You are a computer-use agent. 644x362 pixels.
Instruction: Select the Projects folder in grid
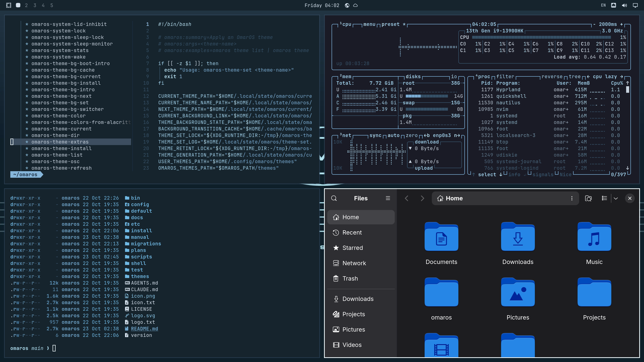[x=594, y=292]
